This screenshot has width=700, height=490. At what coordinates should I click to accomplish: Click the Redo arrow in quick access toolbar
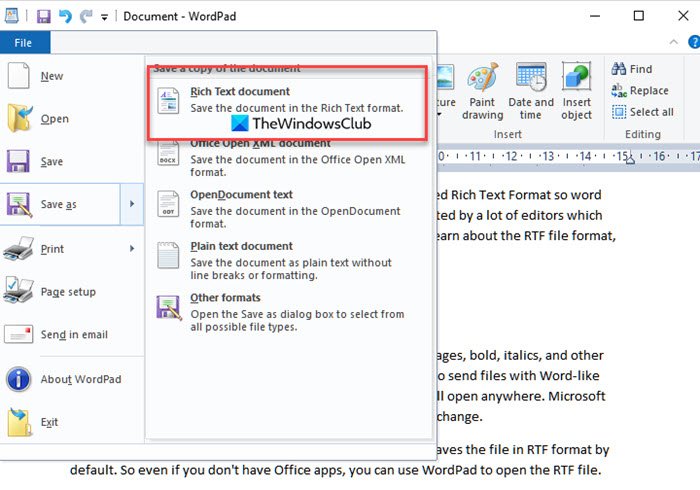[85, 17]
